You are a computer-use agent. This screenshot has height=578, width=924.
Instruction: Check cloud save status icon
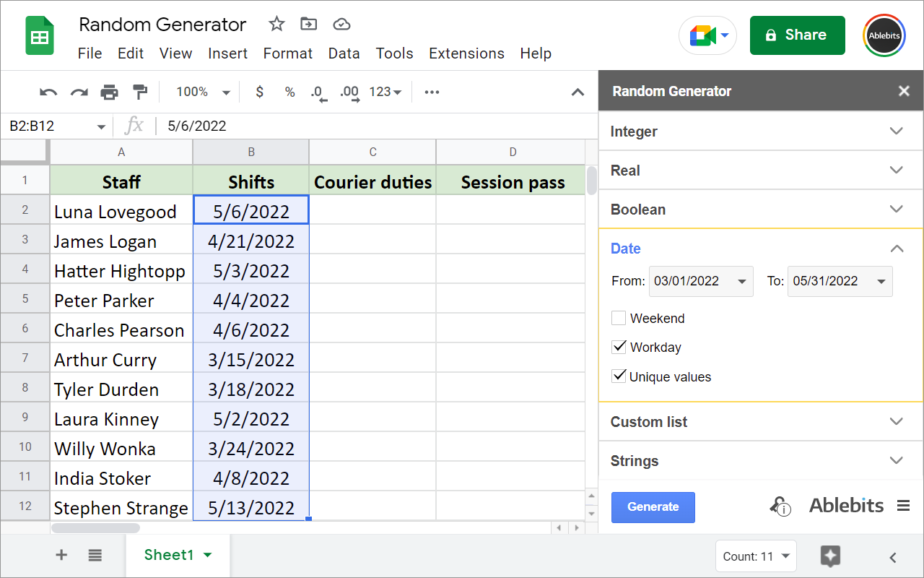tap(341, 24)
